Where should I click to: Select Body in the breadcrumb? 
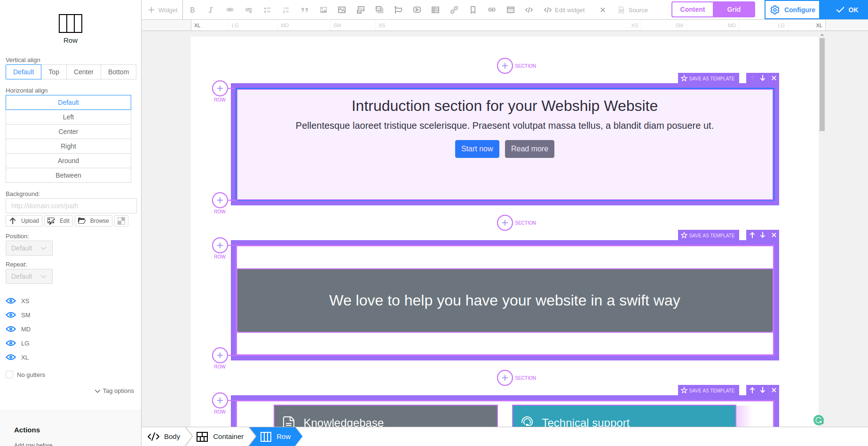(164, 437)
